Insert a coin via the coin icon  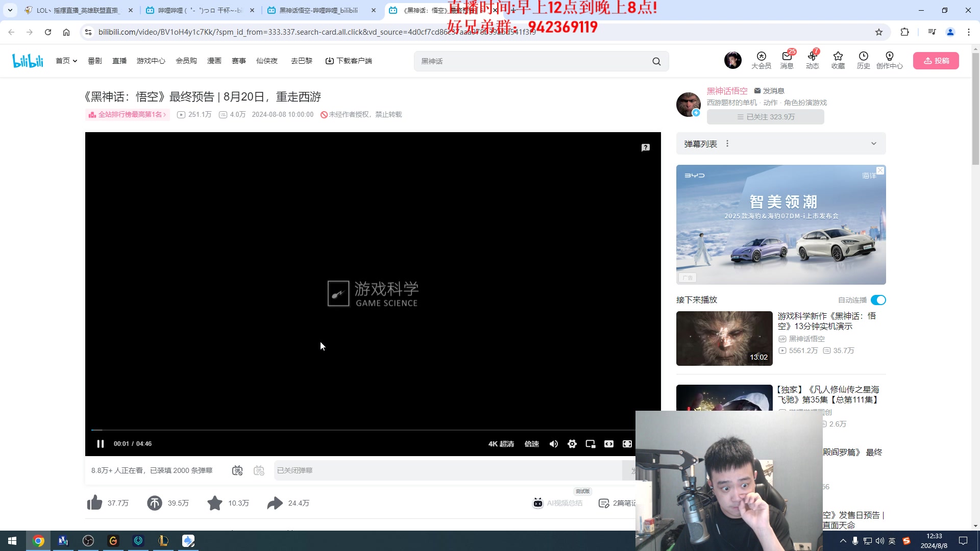click(x=155, y=503)
